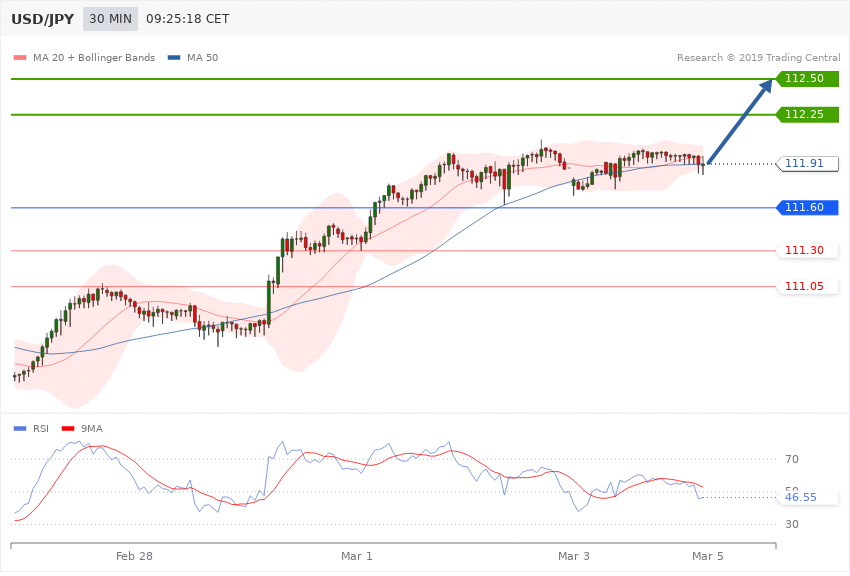Click the 111.91 current price tag
850x576 pixels.
tap(808, 163)
